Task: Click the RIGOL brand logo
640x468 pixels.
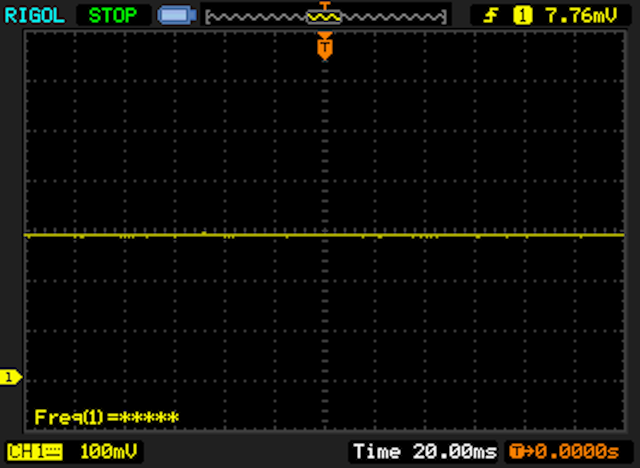Action: [x=34, y=16]
